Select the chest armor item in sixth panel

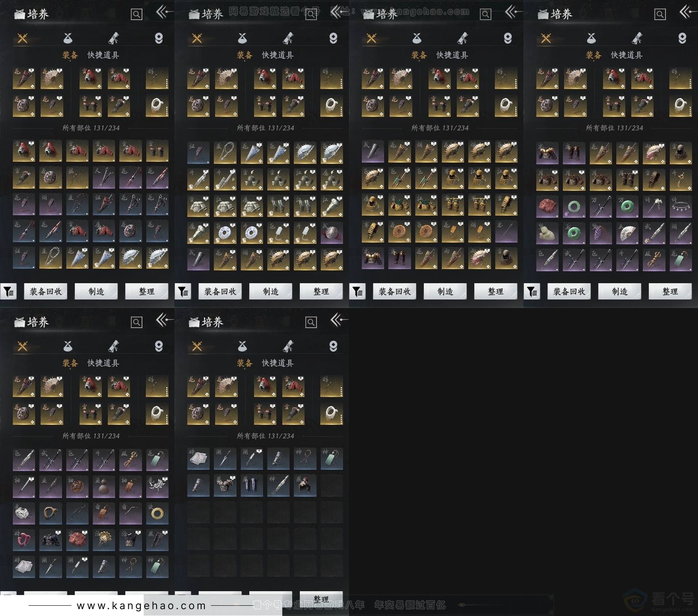click(x=225, y=485)
